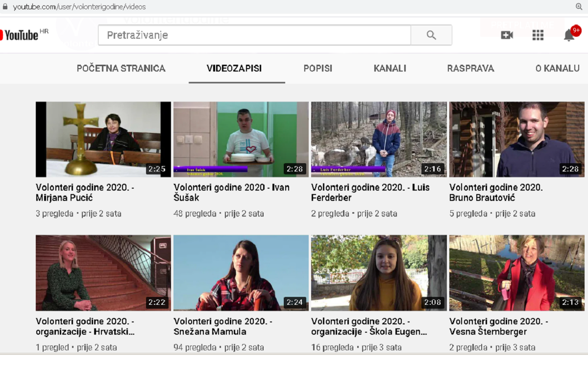Viewport: 588px width, 392px height.
Task: Open the Popisi tab
Action: coord(318,69)
